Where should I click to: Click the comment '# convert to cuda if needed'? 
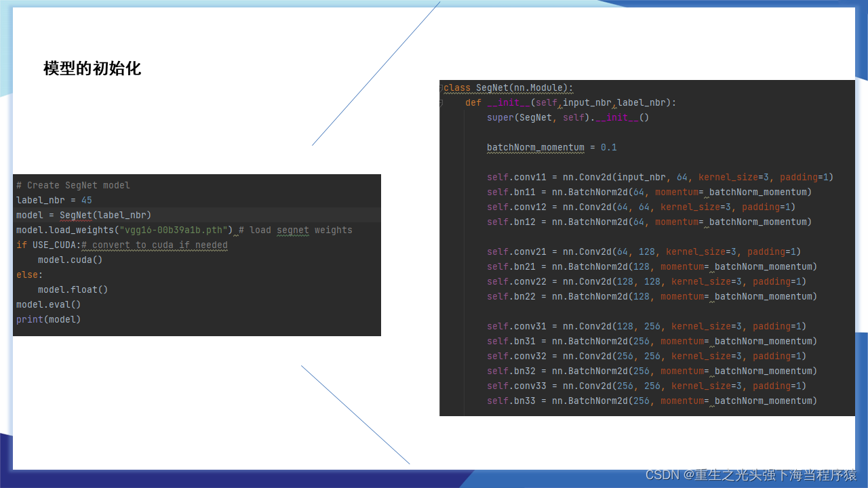coord(155,245)
